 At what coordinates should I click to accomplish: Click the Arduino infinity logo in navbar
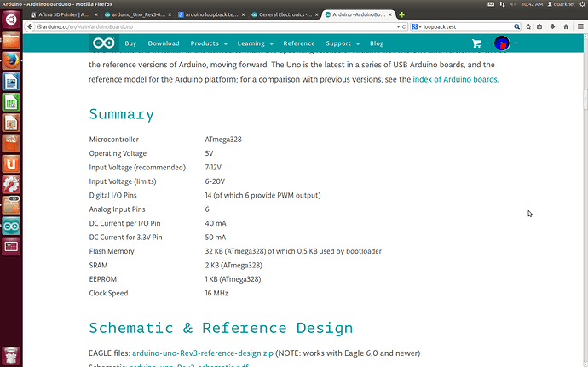coord(104,43)
